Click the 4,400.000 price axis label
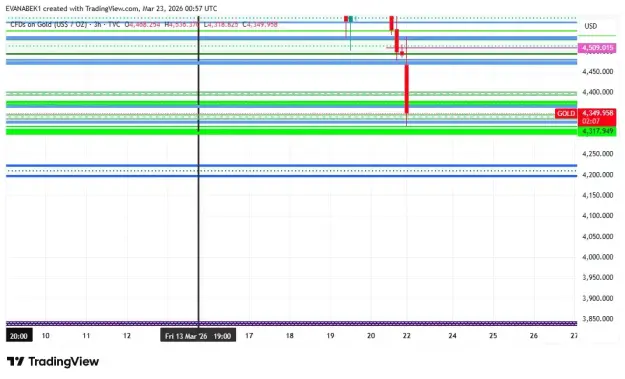The width and height of the screenshot is (625, 379). 597,92
